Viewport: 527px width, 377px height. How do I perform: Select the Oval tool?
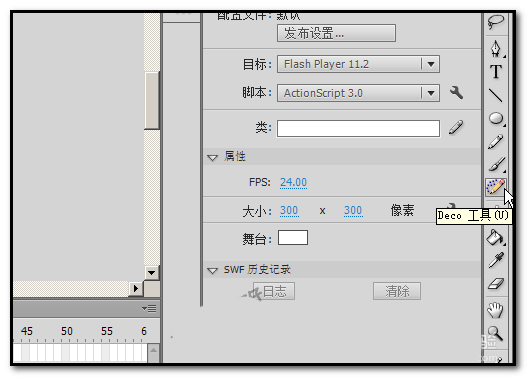[x=496, y=118]
